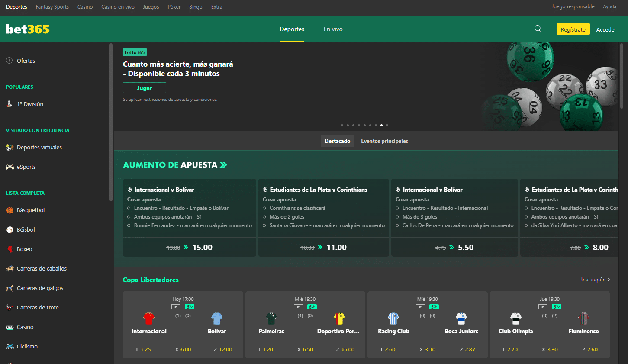Expand the Aumento de Apuesta section
628x364 pixels.
point(223,164)
